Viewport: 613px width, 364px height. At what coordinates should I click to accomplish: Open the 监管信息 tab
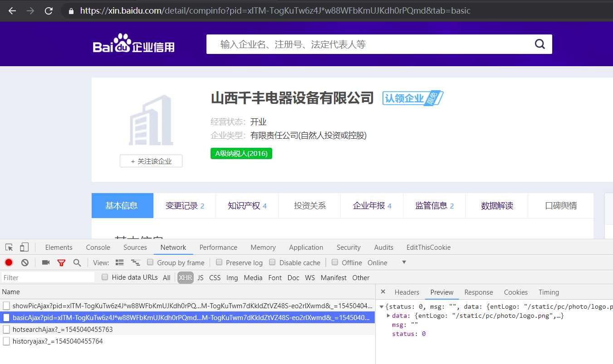click(x=434, y=206)
